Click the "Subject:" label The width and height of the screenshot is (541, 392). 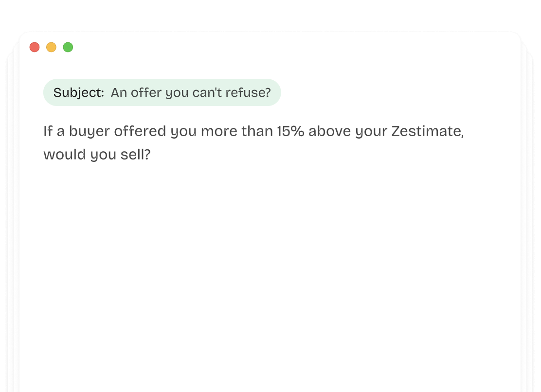[x=78, y=92]
